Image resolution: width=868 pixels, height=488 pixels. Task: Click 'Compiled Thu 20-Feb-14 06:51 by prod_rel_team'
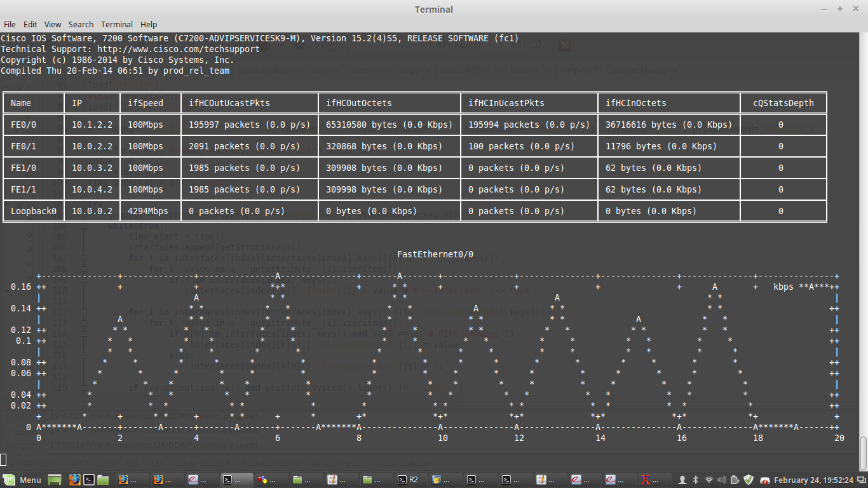pyautogui.click(x=114, y=71)
